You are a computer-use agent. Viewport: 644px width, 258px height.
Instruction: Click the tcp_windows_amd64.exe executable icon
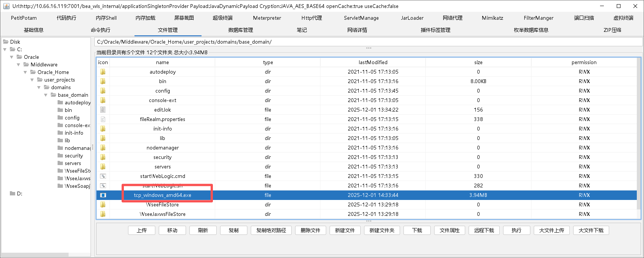pos(103,195)
